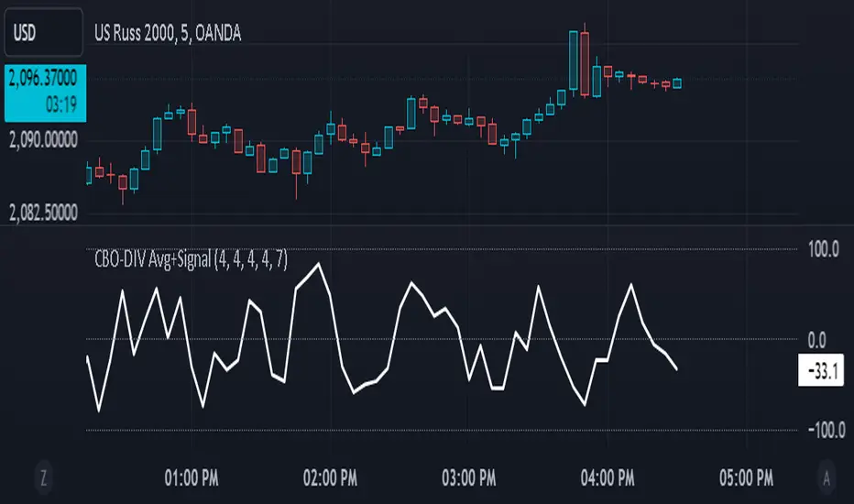Click the Z timezone button

pos(44,478)
